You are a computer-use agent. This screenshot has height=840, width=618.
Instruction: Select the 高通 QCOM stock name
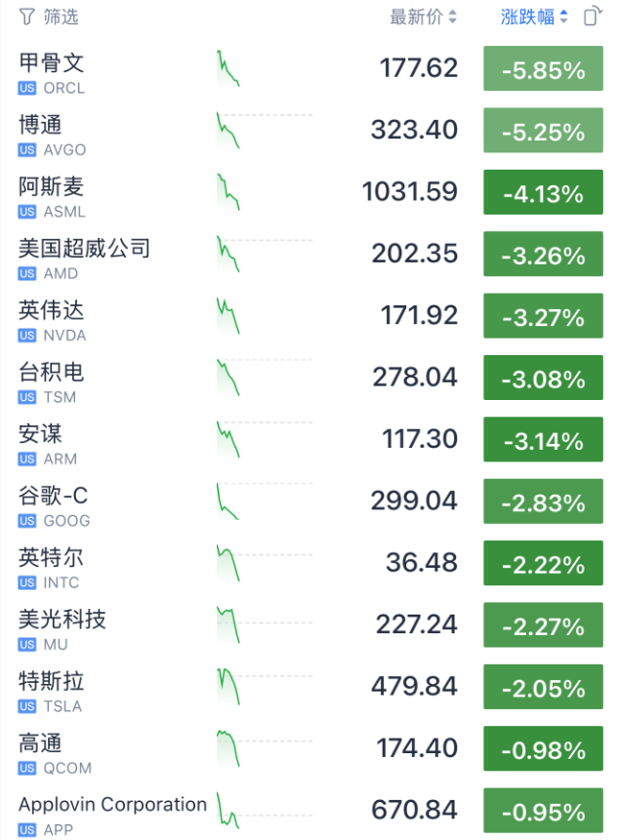[x=41, y=743]
